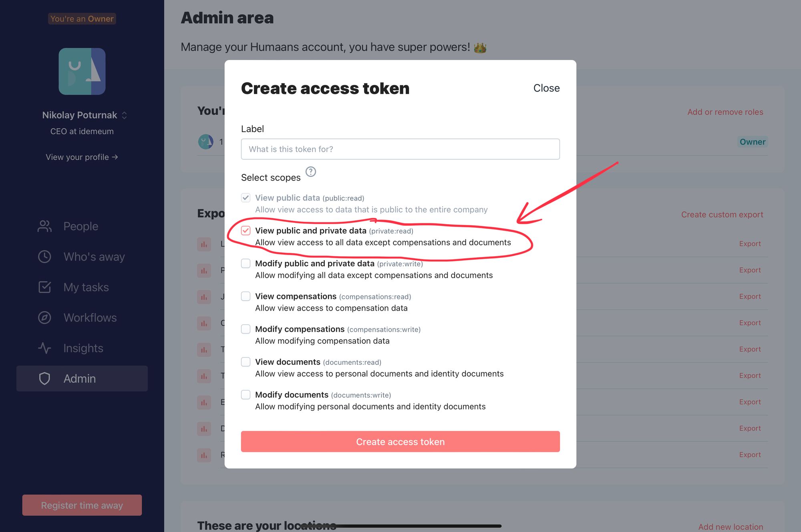801x532 pixels.
Task: Click the Register time away button
Action: [82, 505]
